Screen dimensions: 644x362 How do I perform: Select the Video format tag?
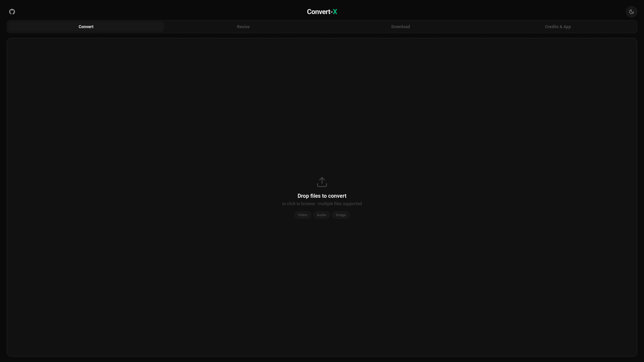coord(303,215)
